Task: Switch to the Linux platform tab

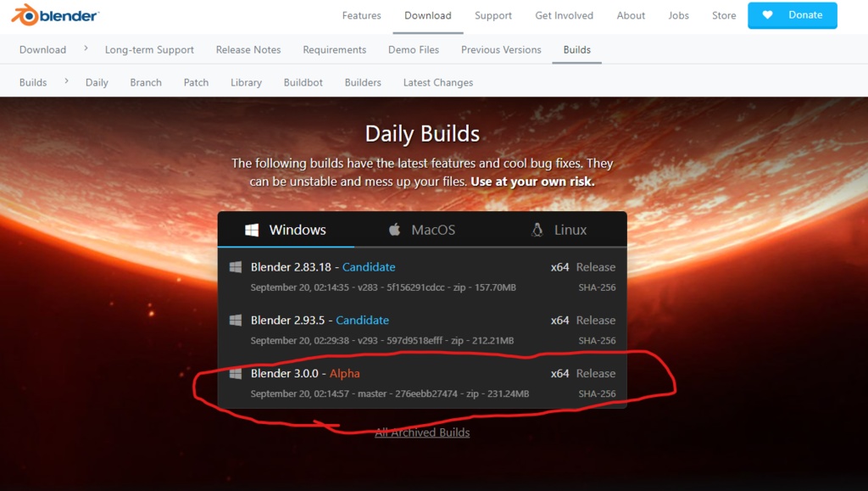Action: pyautogui.click(x=559, y=230)
